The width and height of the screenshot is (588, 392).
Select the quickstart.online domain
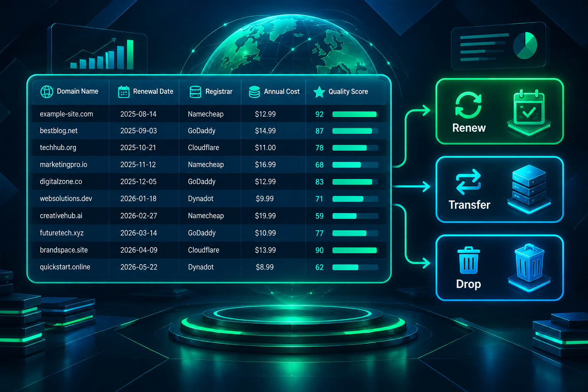tap(65, 267)
